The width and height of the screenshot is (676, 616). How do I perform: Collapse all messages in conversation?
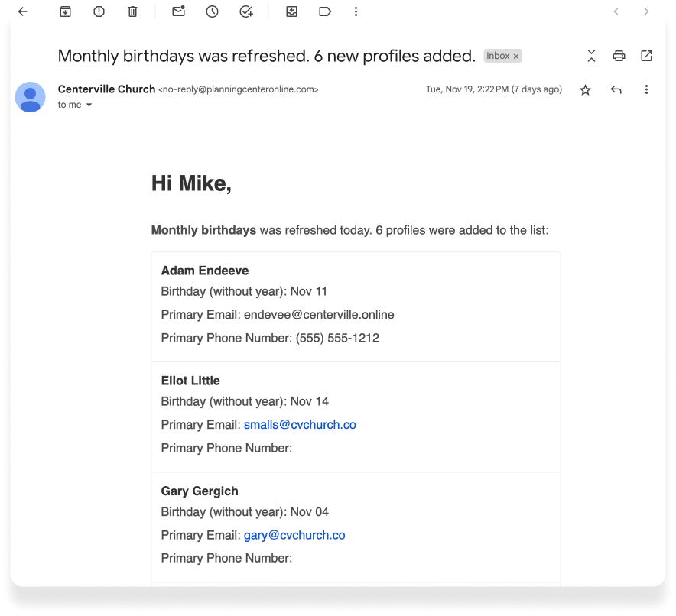tap(591, 56)
